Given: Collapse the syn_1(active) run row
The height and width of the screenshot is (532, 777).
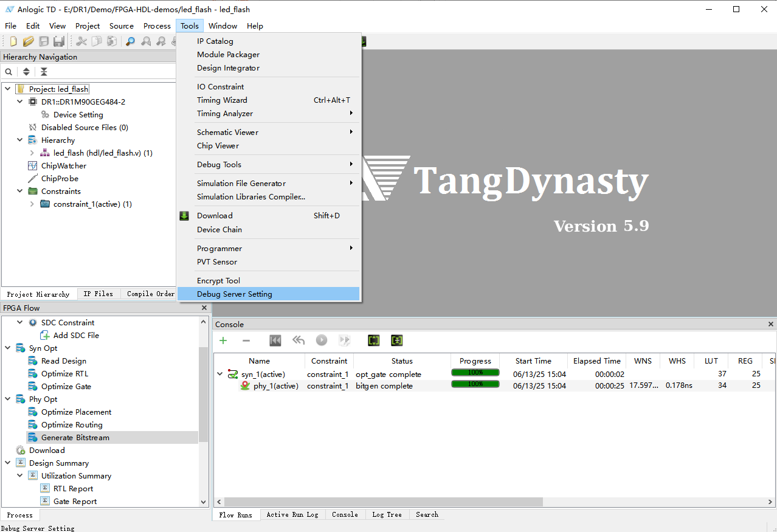Looking at the screenshot, I should (x=220, y=375).
